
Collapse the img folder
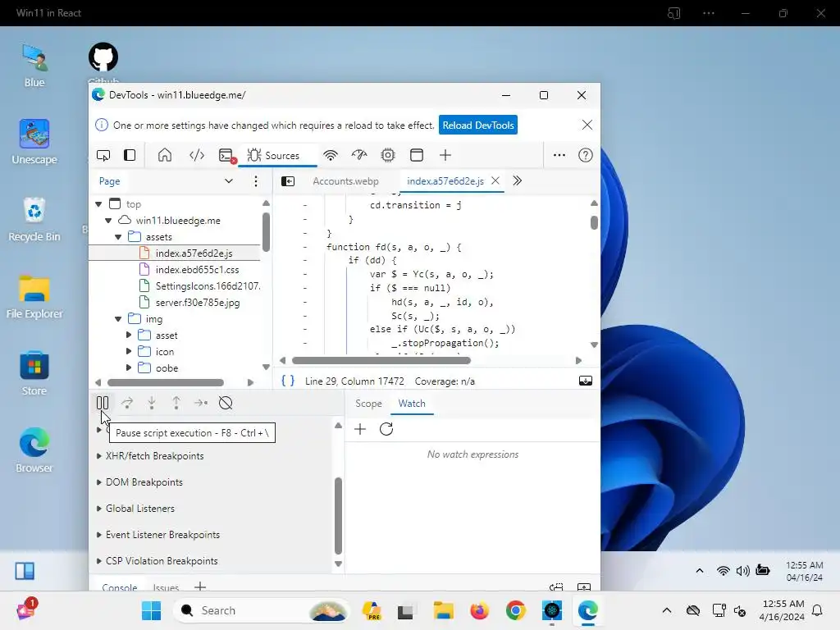click(118, 319)
